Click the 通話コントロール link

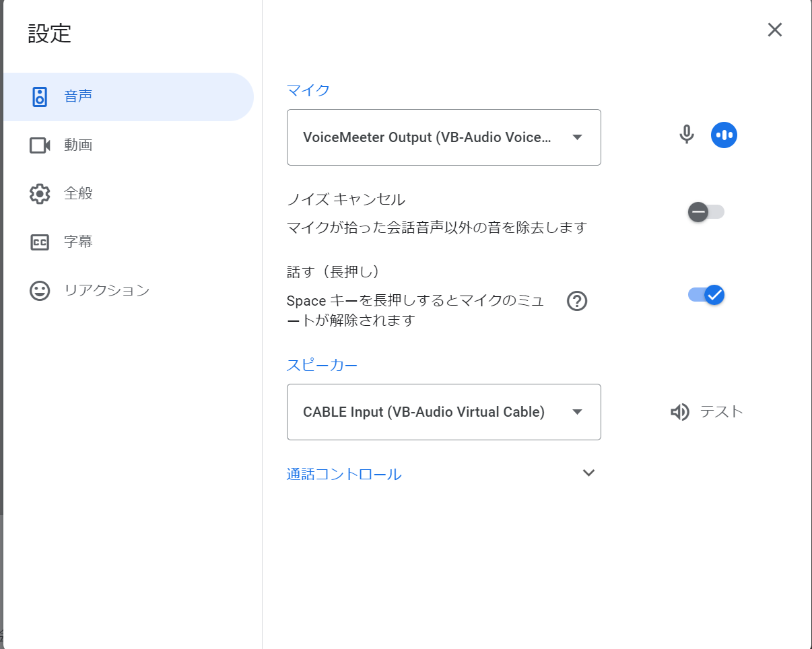[344, 473]
